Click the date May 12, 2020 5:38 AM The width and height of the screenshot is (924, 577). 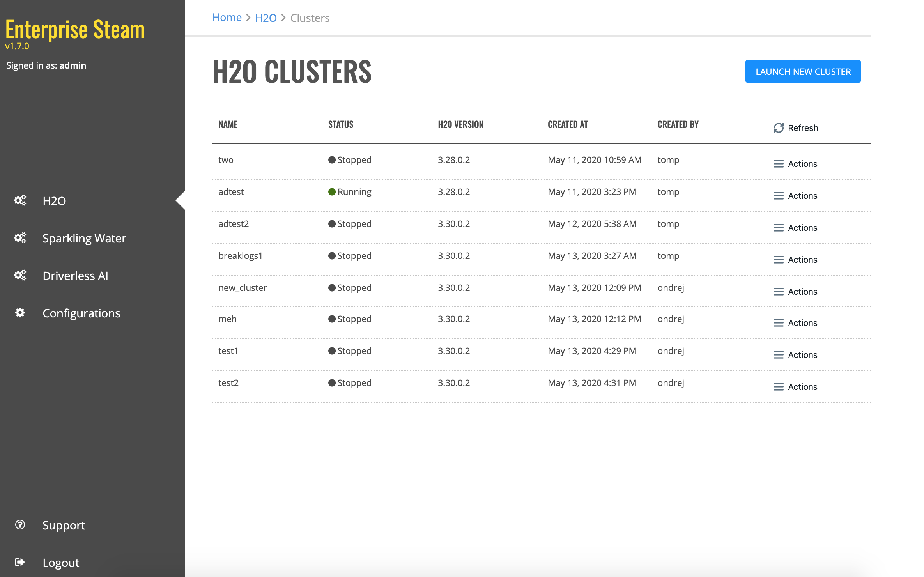592,224
